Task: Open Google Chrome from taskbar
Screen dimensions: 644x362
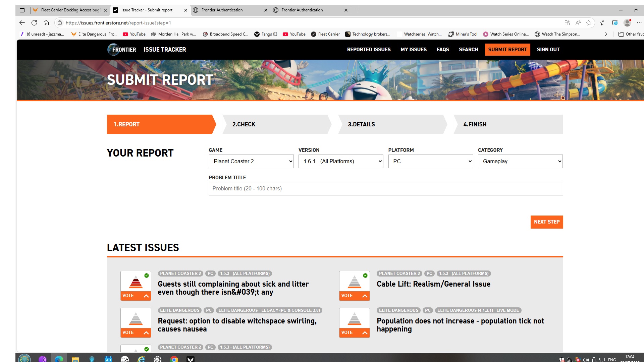Action: [x=174, y=359]
